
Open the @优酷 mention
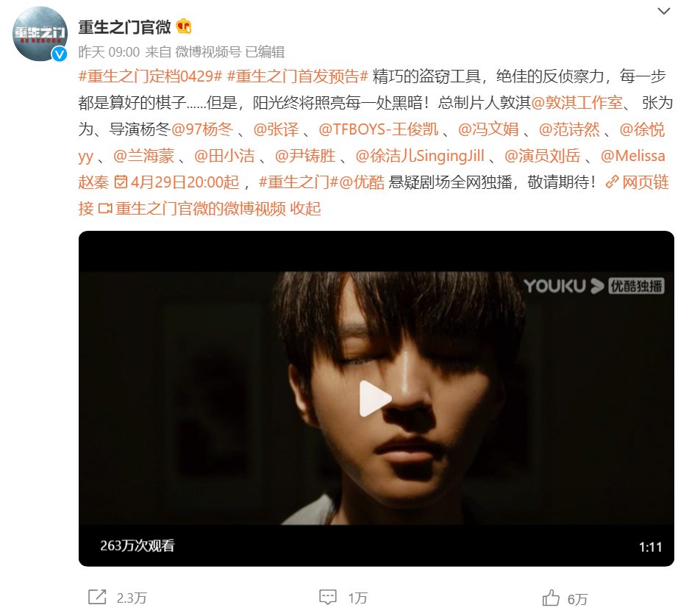pyautogui.click(x=362, y=182)
